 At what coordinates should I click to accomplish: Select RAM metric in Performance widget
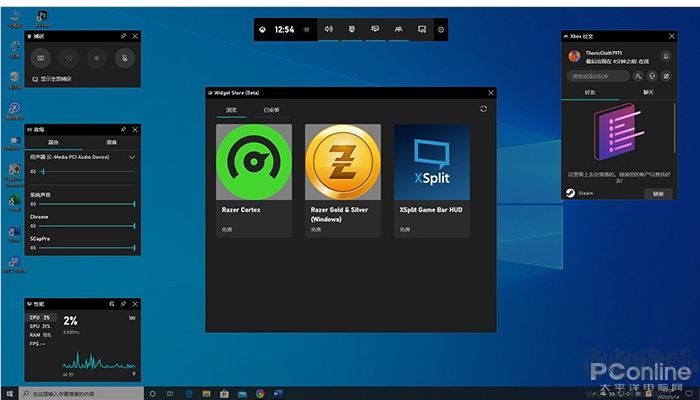(x=41, y=335)
